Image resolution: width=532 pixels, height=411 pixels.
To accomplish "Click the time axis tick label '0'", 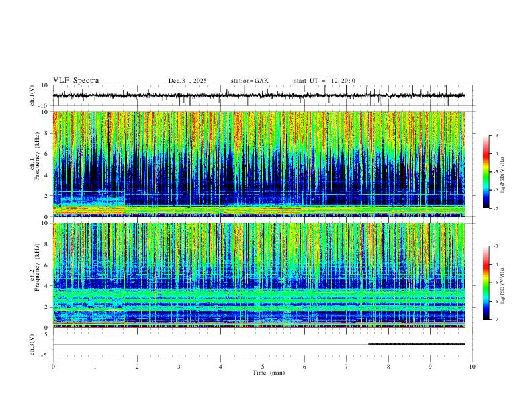I will (53, 367).
